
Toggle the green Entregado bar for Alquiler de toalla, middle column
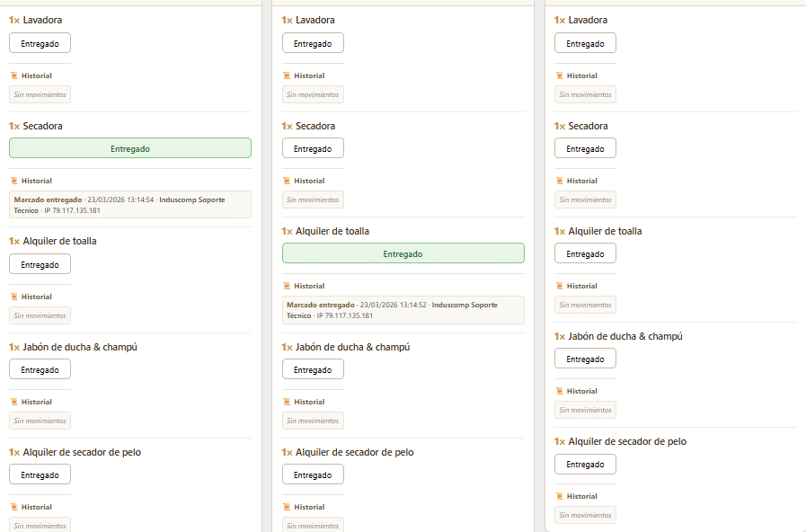point(403,253)
